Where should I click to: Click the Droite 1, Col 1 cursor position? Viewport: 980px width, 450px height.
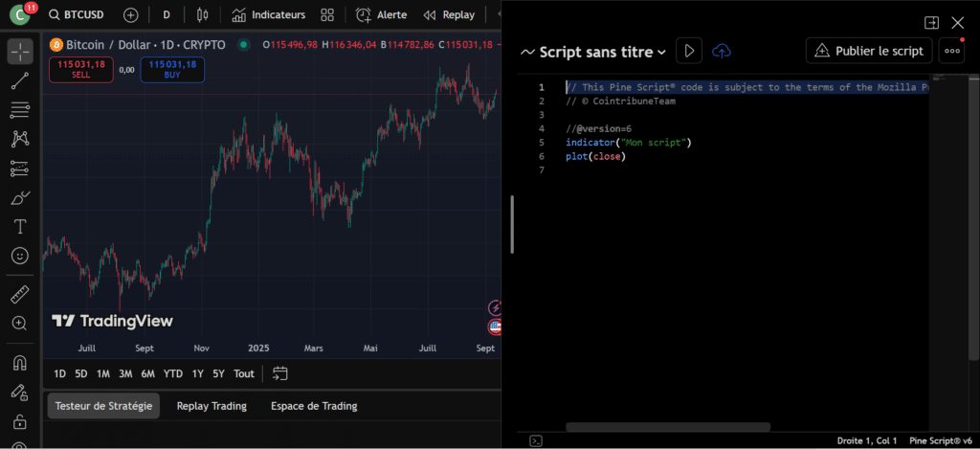(867, 440)
